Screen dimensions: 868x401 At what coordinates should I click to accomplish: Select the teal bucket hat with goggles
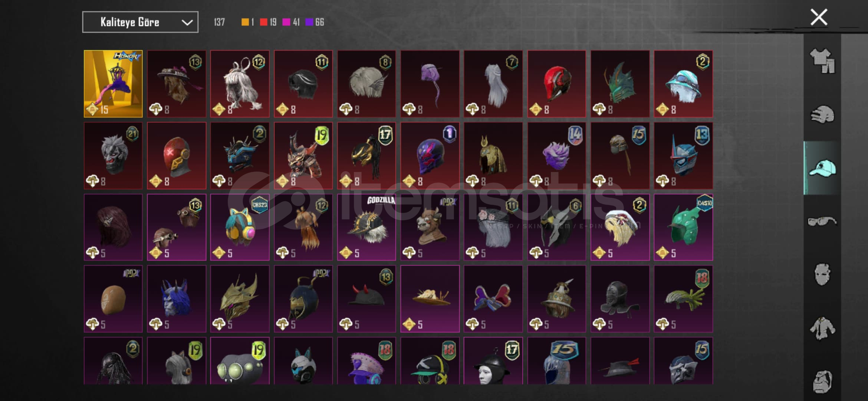pyautogui.click(x=683, y=84)
